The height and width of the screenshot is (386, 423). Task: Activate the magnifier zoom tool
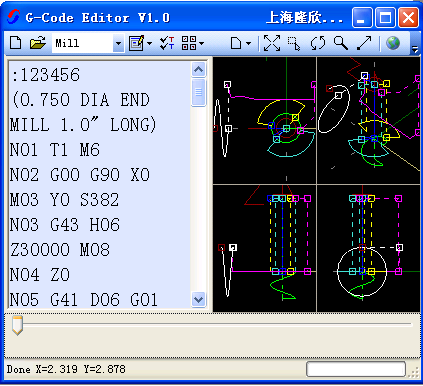(x=341, y=43)
